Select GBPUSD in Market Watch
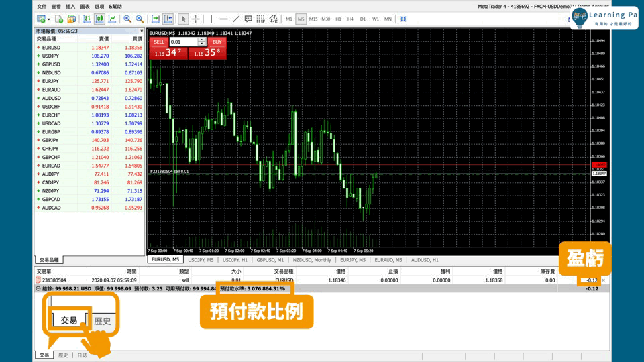This screenshot has height=362, width=644. 89,64
